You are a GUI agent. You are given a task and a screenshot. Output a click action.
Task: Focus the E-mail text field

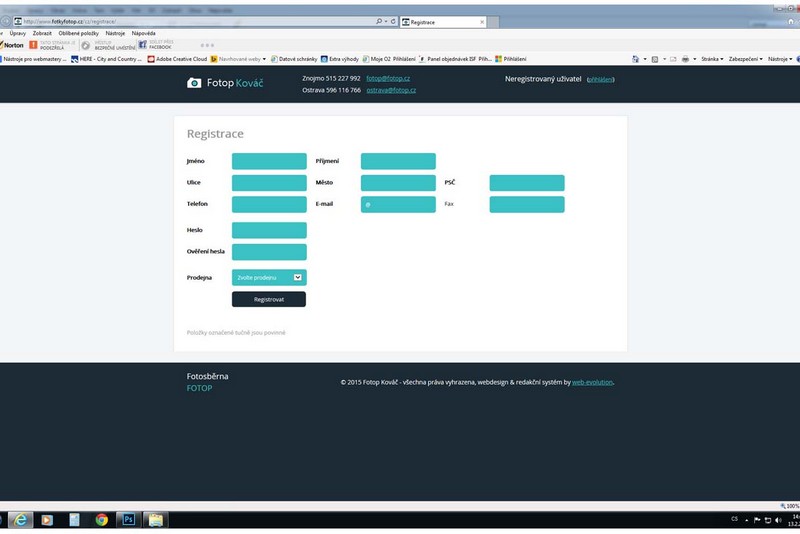(398, 204)
